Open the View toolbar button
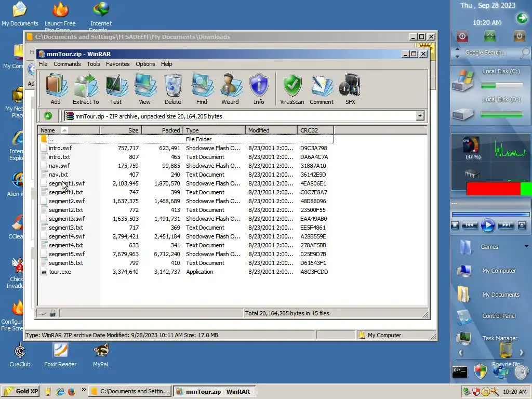The image size is (532, 399). [x=144, y=89]
